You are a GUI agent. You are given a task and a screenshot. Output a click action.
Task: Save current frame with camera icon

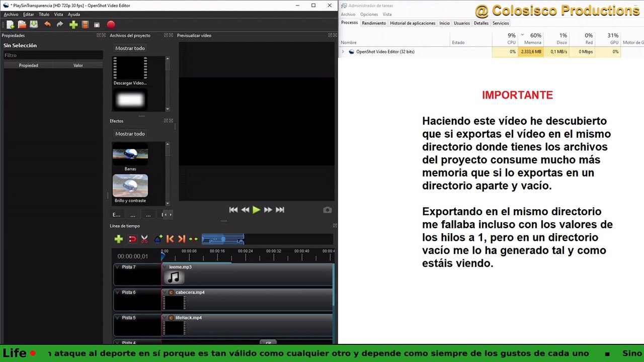[x=328, y=210]
